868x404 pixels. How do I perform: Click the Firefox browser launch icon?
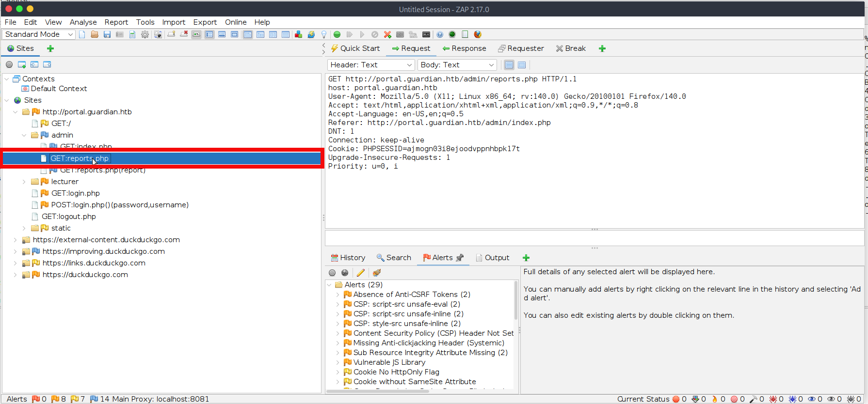478,34
